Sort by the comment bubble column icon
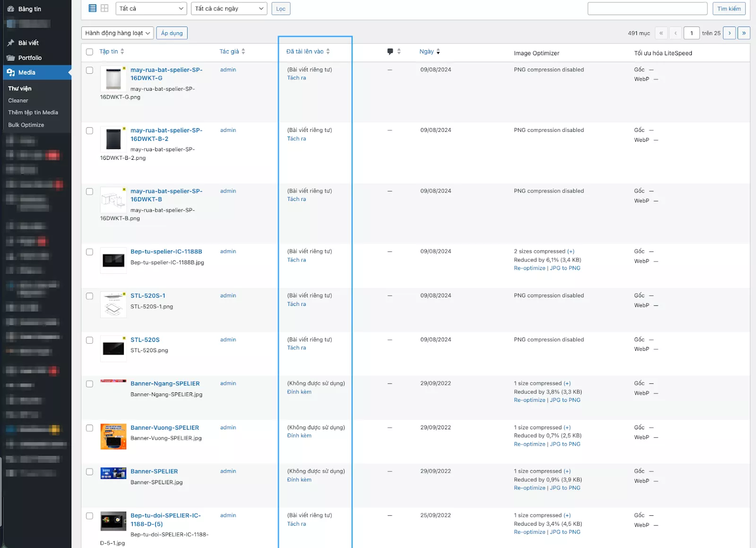 coord(390,51)
